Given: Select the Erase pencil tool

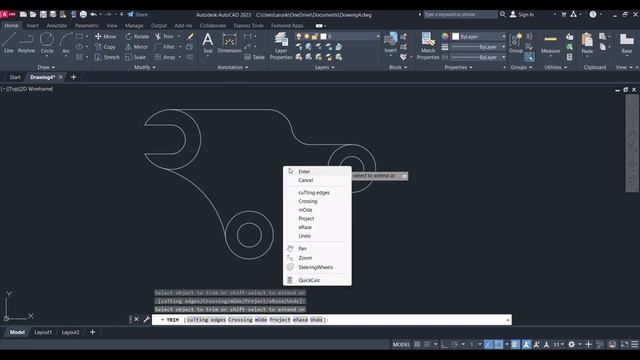Looking at the screenshot, I should [190, 36].
